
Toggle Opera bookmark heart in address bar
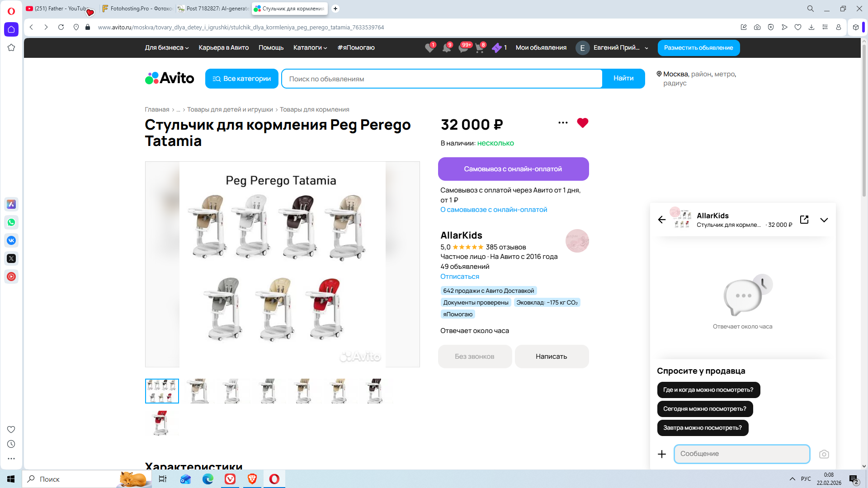pos(797,27)
